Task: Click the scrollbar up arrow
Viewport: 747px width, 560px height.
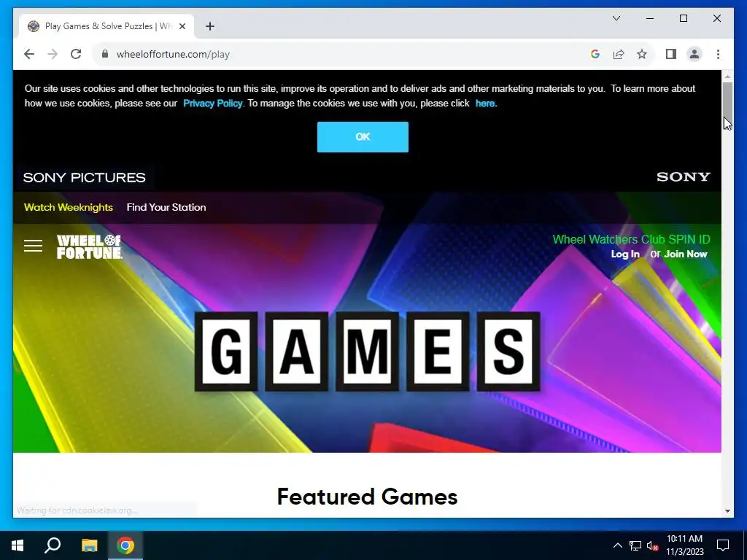Action: (x=727, y=76)
